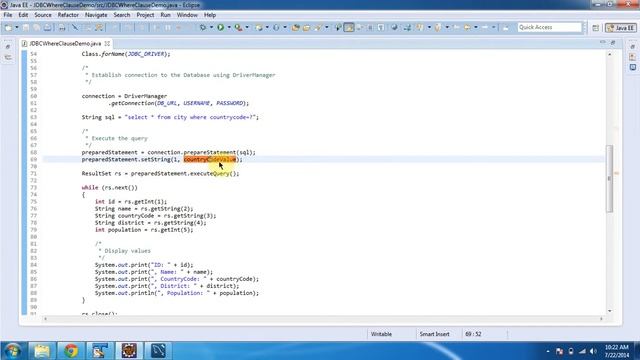Click the Debug bug icon
Screen dimensions: 640x360
(202, 28)
